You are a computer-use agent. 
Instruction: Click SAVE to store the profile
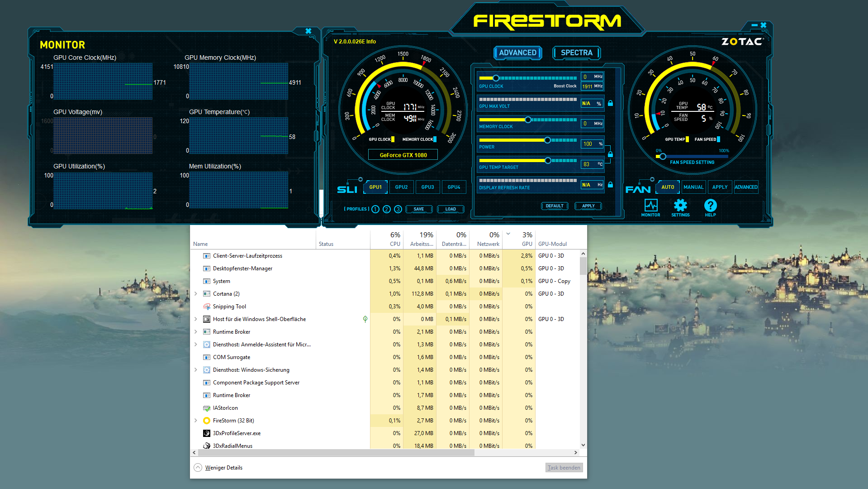419,209
